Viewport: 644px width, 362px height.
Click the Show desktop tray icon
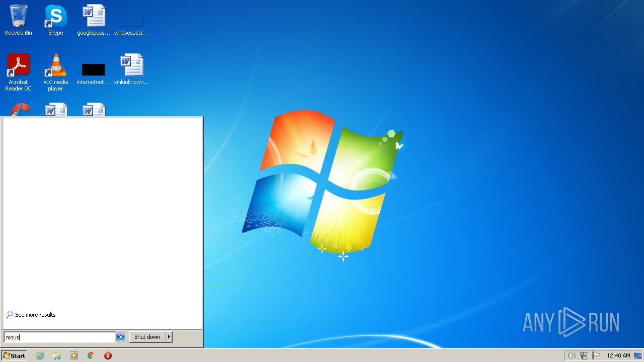(638, 355)
